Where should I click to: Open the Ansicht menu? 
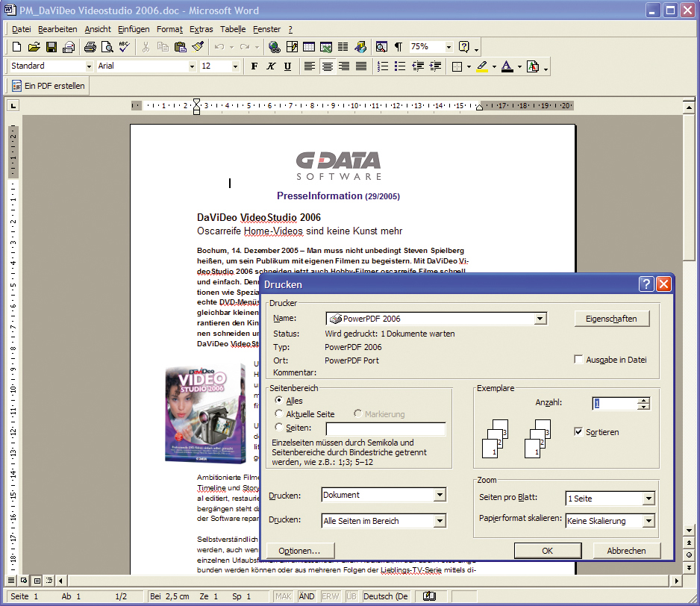98,29
